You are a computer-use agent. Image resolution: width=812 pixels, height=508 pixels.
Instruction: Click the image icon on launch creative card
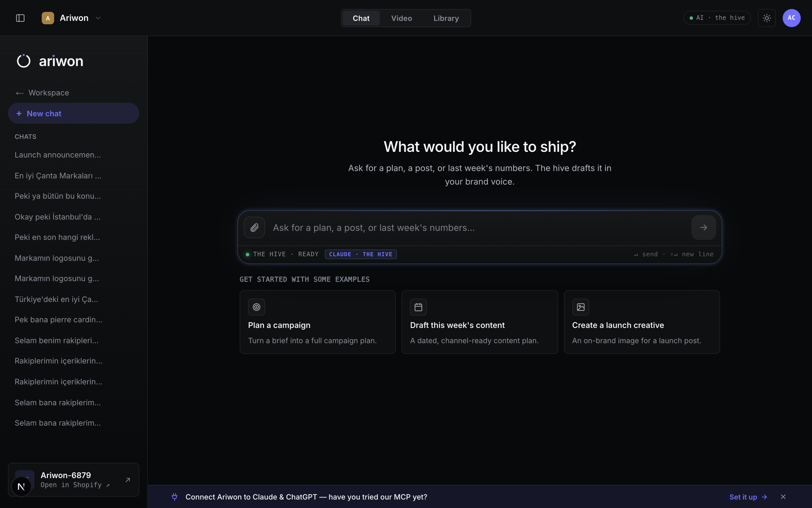click(x=581, y=307)
